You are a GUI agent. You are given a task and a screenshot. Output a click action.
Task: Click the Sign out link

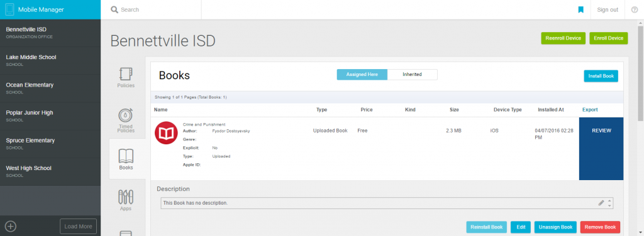[608, 10]
